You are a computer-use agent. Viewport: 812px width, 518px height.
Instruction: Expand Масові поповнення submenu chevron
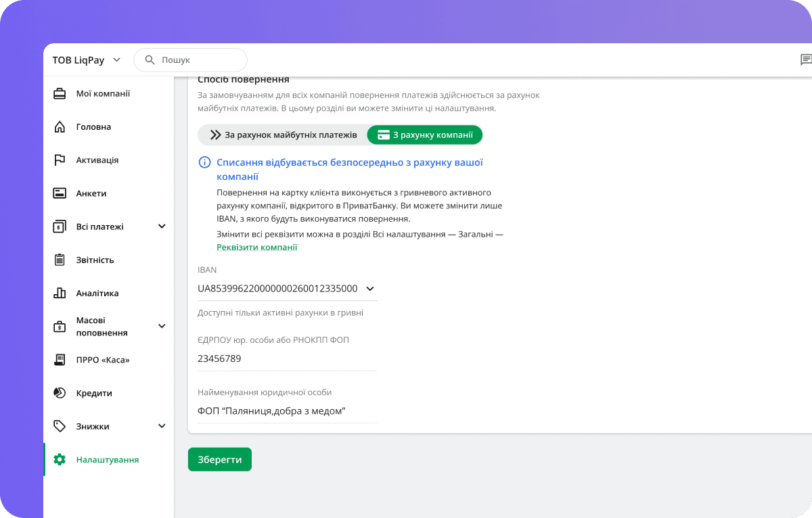pyautogui.click(x=162, y=327)
